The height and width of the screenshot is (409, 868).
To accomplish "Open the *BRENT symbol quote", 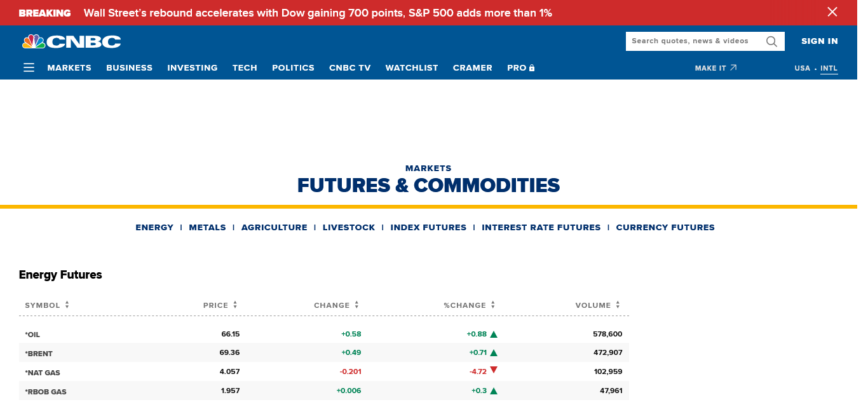I will pos(39,353).
